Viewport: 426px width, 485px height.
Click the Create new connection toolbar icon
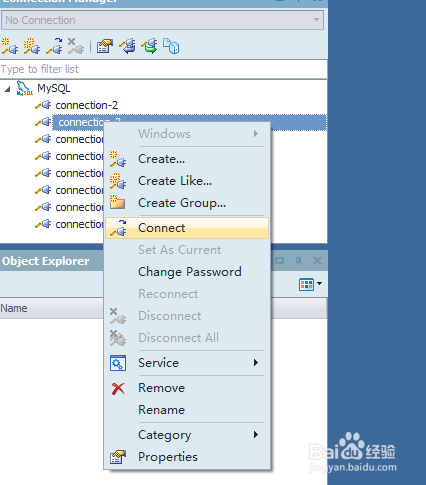tap(10, 46)
